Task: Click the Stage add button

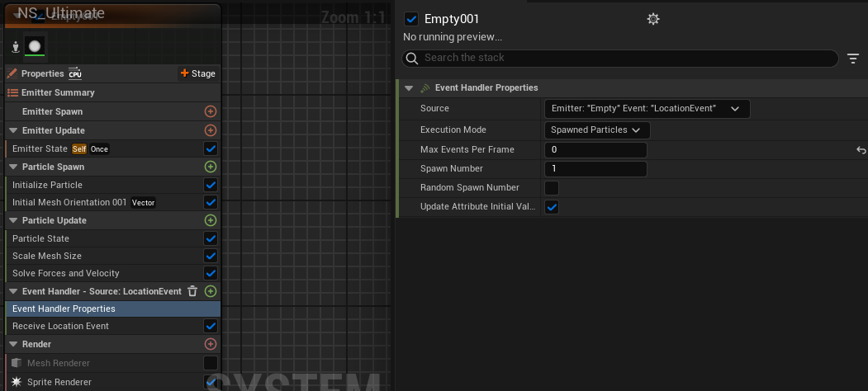Action: [x=197, y=73]
